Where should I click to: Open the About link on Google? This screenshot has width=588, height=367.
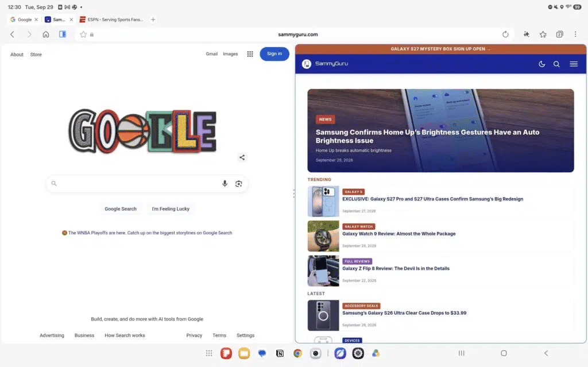pyautogui.click(x=17, y=55)
